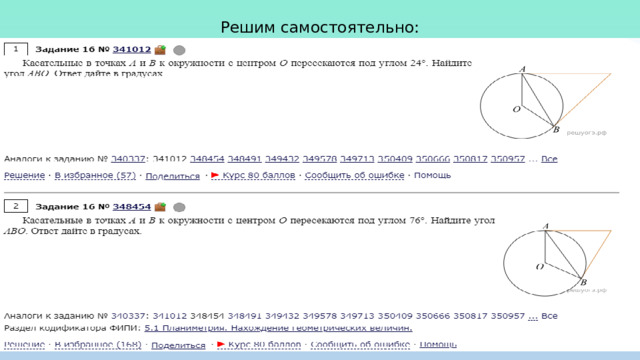Image resolution: width=640 pixels, height=360 pixels.
Task: Click 'Поделиться' link under task 1
Action: (x=173, y=176)
